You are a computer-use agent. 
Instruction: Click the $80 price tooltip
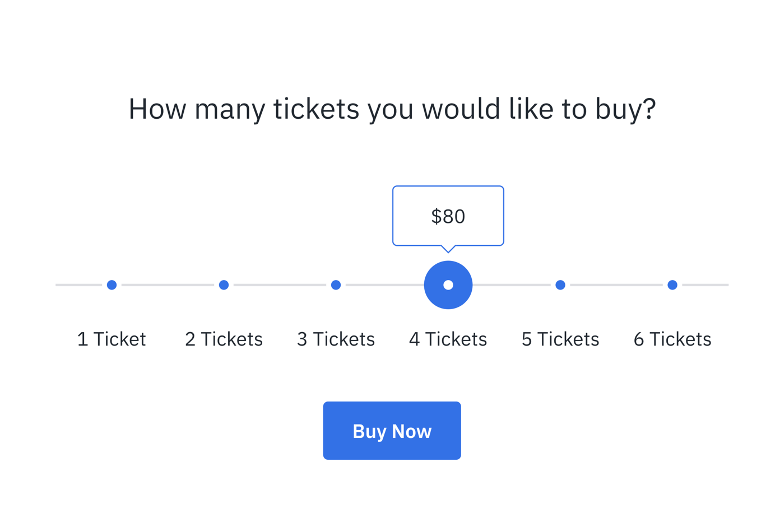tap(448, 216)
